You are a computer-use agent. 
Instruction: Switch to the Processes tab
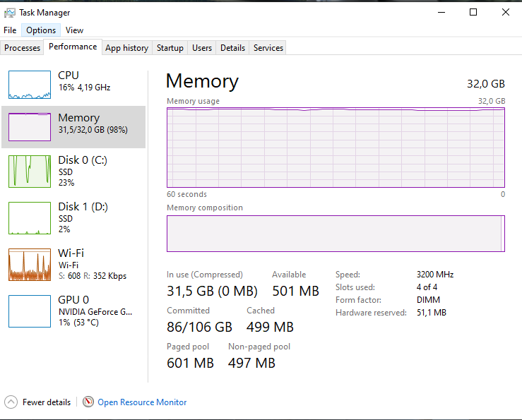[x=23, y=48]
